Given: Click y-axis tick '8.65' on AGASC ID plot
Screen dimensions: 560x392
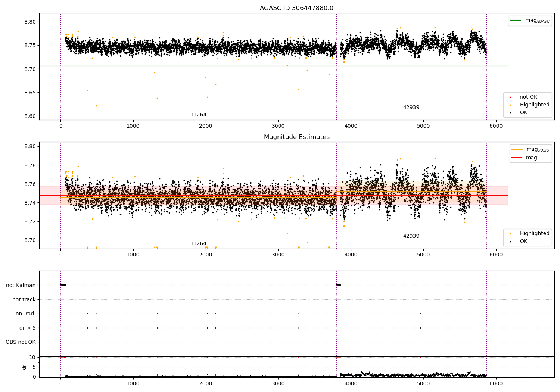Looking at the screenshot, I should (x=30, y=93).
